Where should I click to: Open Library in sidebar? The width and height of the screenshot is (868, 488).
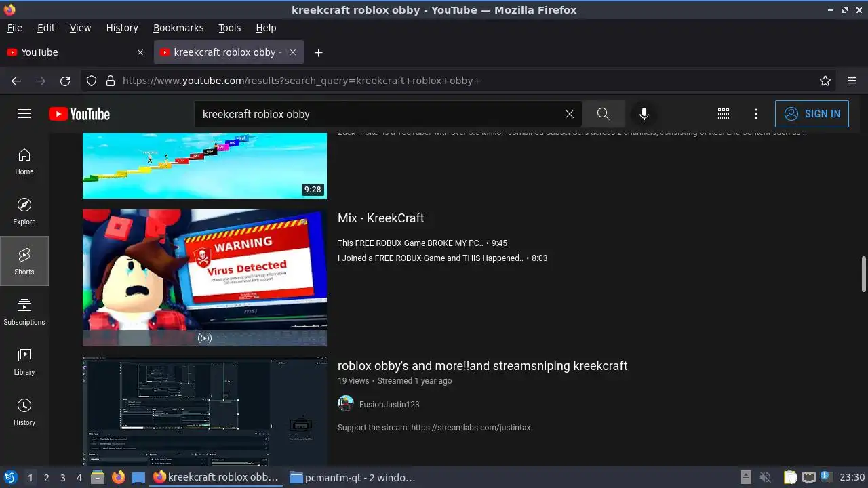click(x=24, y=362)
